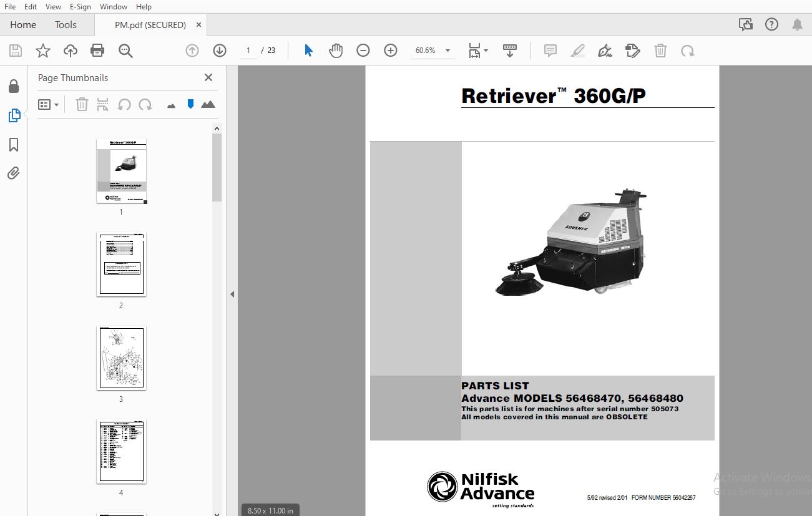Select the page 1 thumbnail
812x516 pixels.
pyautogui.click(x=121, y=171)
